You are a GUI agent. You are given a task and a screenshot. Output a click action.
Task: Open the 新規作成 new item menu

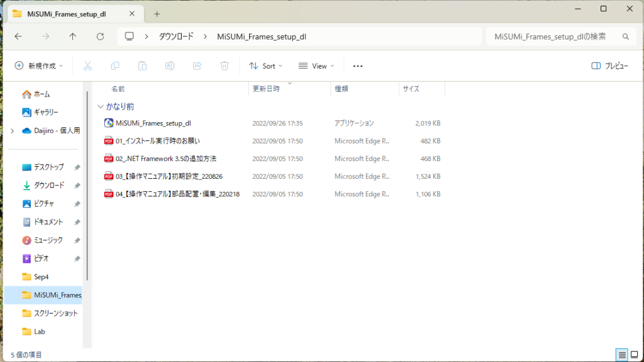click(x=40, y=65)
